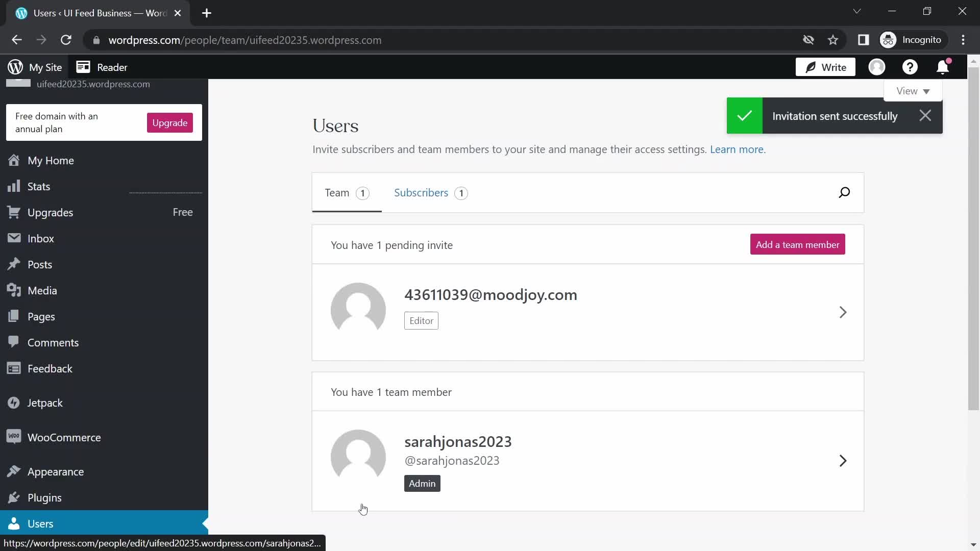980x551 pixels.
Task: Open the Inbox
Action: click(41, 238)
